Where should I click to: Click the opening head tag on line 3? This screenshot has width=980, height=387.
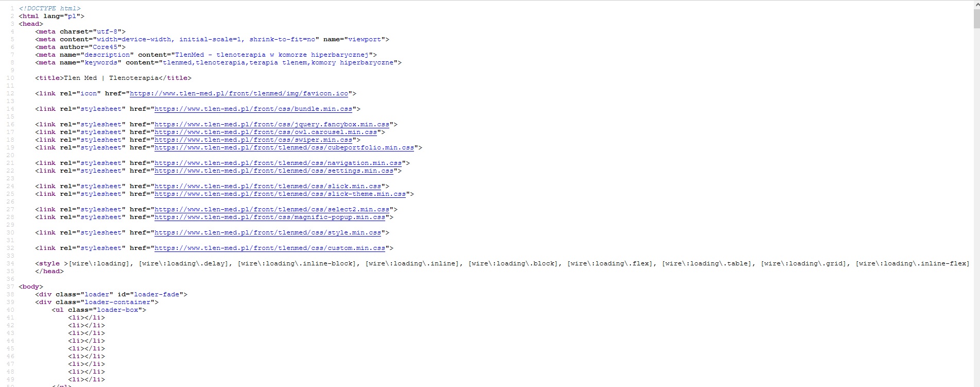click(31, 24)
